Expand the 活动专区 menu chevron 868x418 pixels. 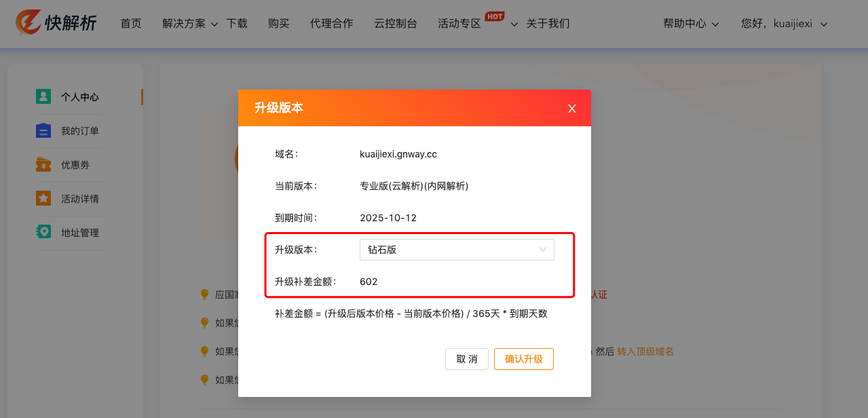coord(514,24)
